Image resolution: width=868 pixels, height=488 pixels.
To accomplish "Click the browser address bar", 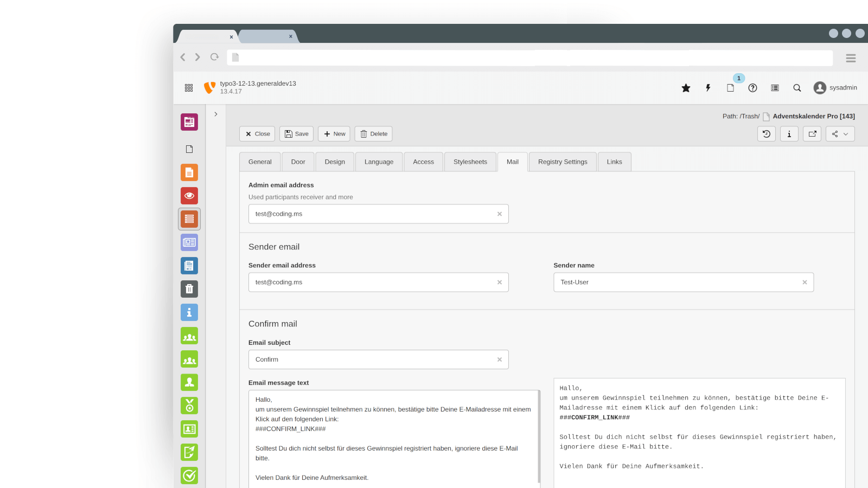I will [530, 58].
